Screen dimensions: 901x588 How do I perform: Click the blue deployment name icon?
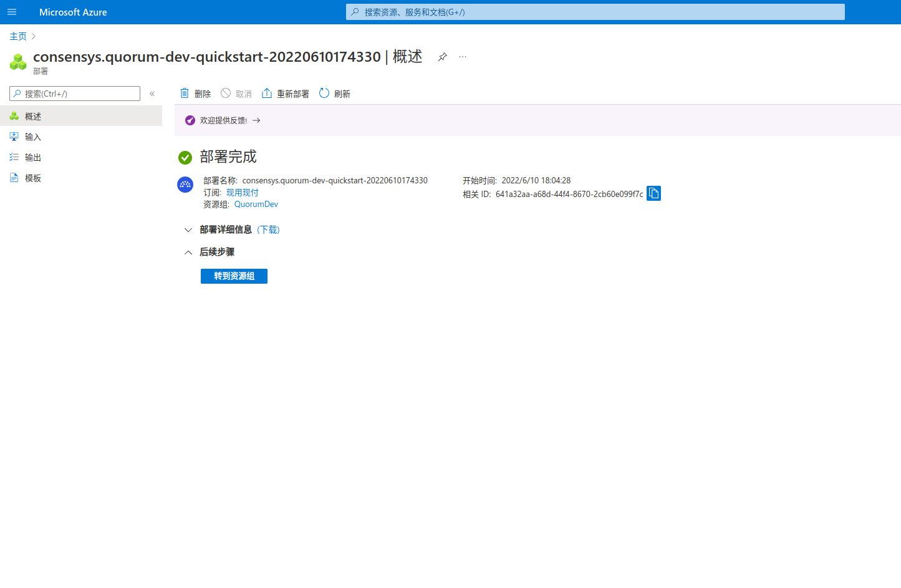[185, 185]
